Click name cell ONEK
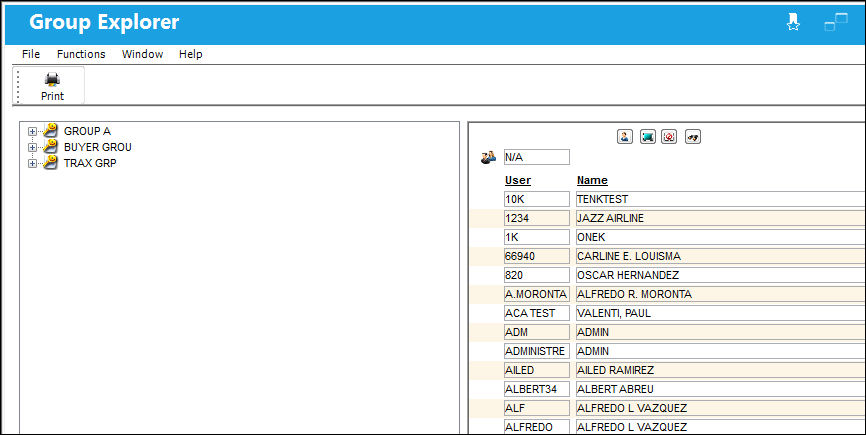 coord(720,237)
